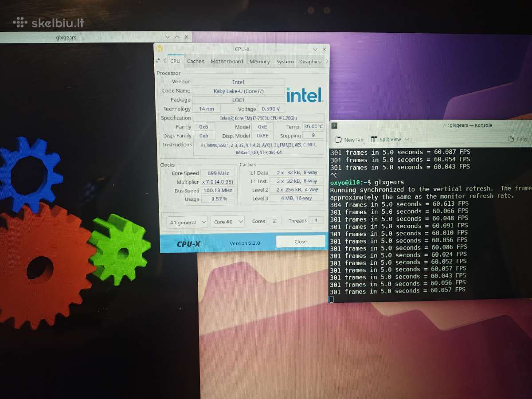Click the Threads value '4'
The image size is (532, 399).
(x=315, y=220)
